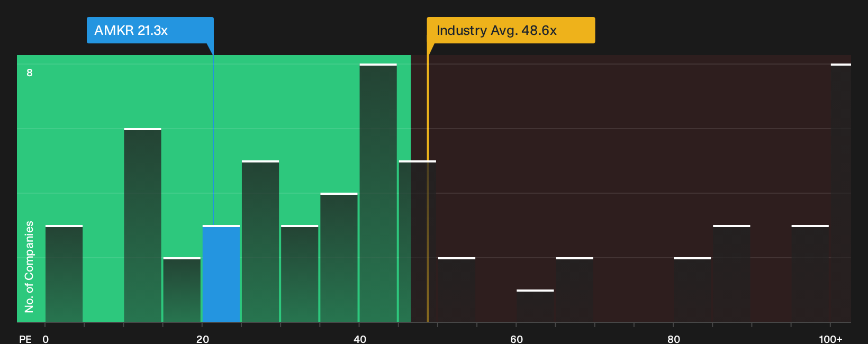The height and width of the screenshot is (344, 868).
Task: Click the bar for PE 35 to 40
Action: pyautogui.click(x=339, y=257)
